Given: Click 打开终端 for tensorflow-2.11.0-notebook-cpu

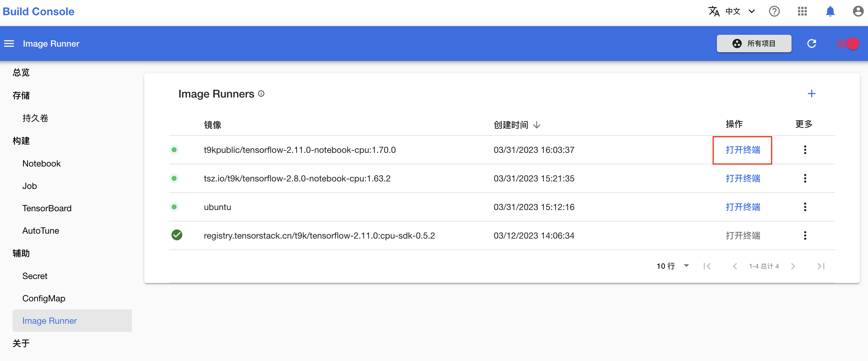Looking at the screenshot, I should 743,149.
